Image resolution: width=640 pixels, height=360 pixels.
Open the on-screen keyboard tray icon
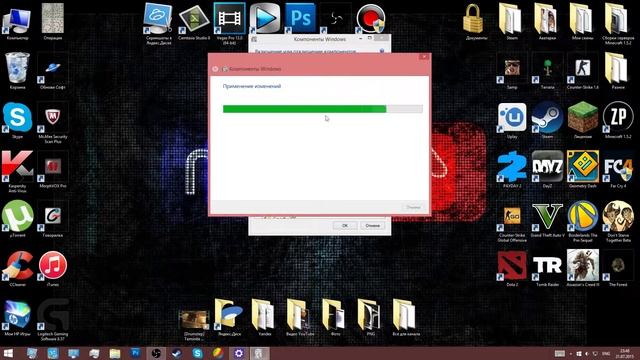[x=560, y=353]
